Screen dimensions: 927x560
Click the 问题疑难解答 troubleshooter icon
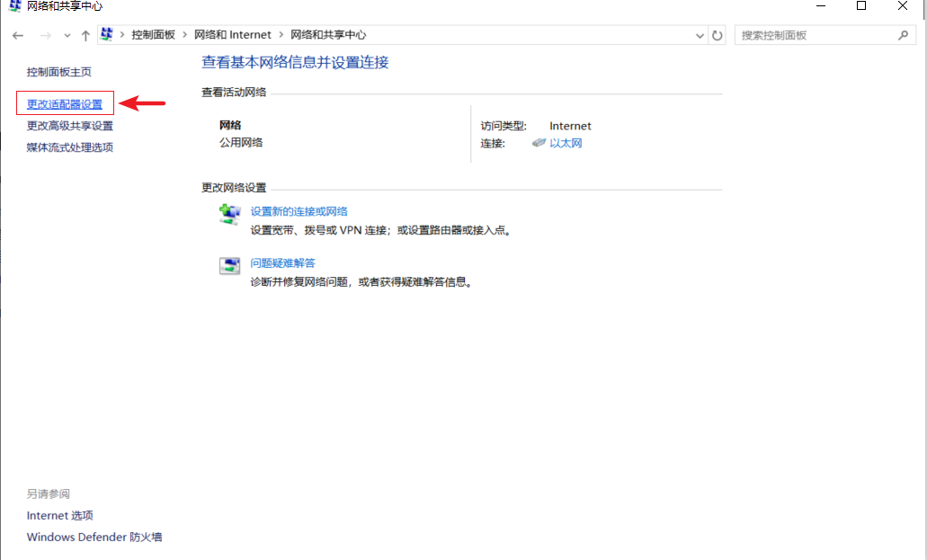click(230, 265)
